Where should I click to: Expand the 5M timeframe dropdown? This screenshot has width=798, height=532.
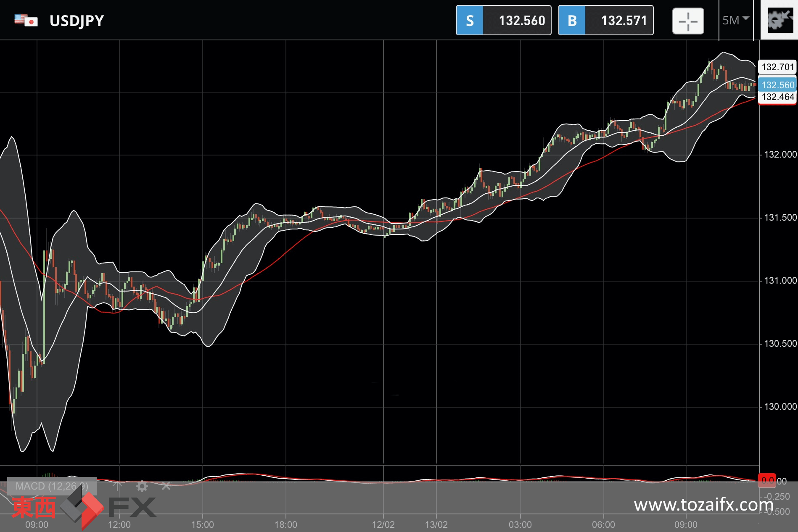tap(736, 20)
